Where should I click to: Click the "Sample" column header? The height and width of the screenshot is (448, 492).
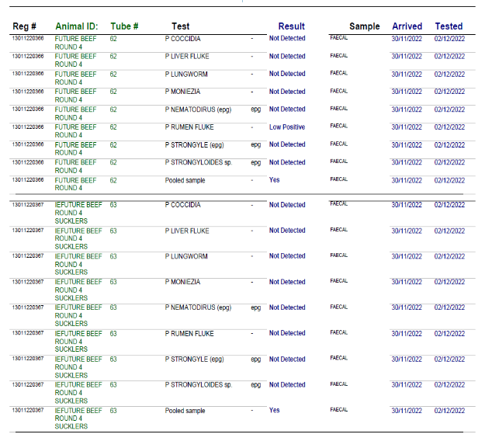point(364,26)
